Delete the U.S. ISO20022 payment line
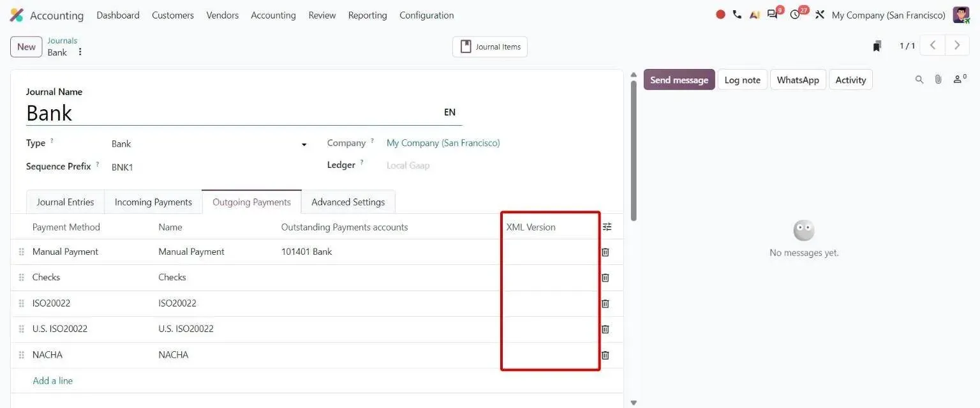 pyautogui.click(x=605, y=329)
